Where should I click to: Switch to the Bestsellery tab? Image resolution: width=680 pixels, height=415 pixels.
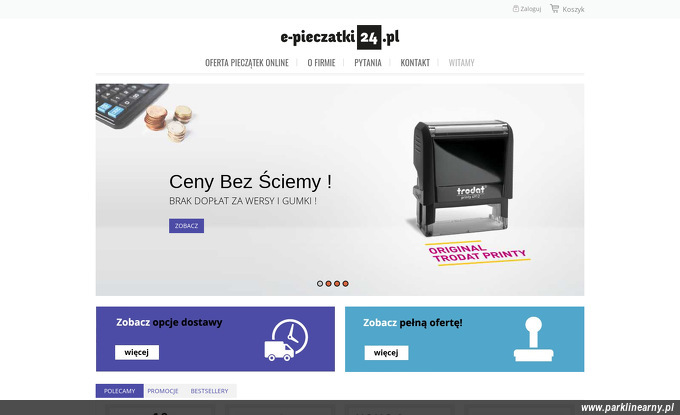(209, 391)
